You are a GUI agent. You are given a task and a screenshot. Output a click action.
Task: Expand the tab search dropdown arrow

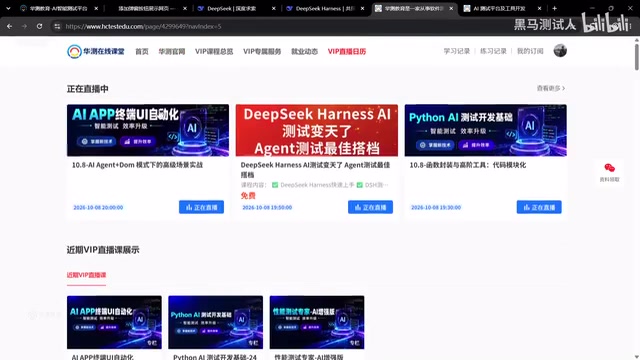coord(8,8)
